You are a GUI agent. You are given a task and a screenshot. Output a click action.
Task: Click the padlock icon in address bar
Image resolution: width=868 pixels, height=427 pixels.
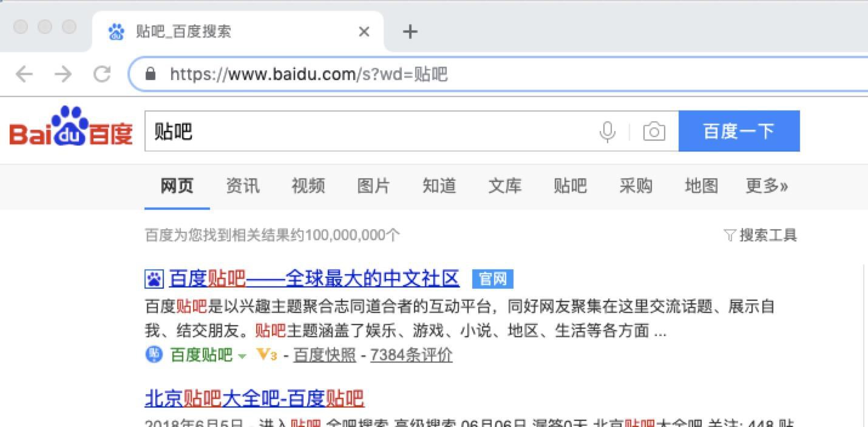tap(151, 74)
